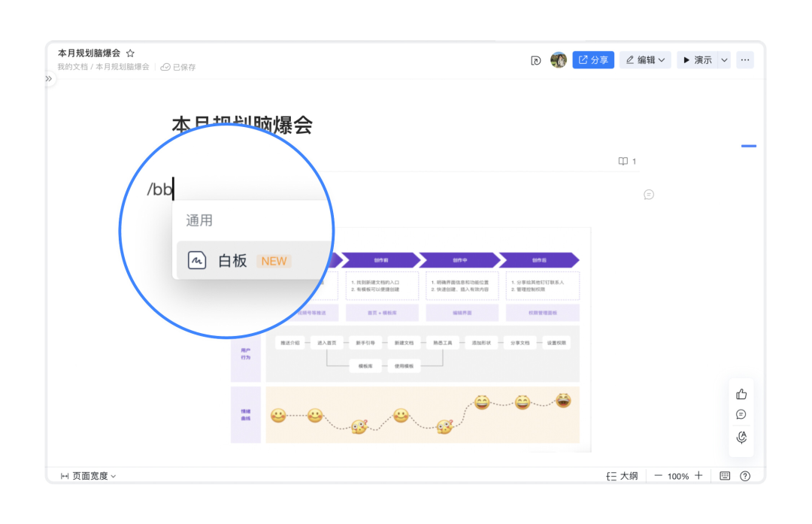Toggle the 大纲 outline panel

622,476
